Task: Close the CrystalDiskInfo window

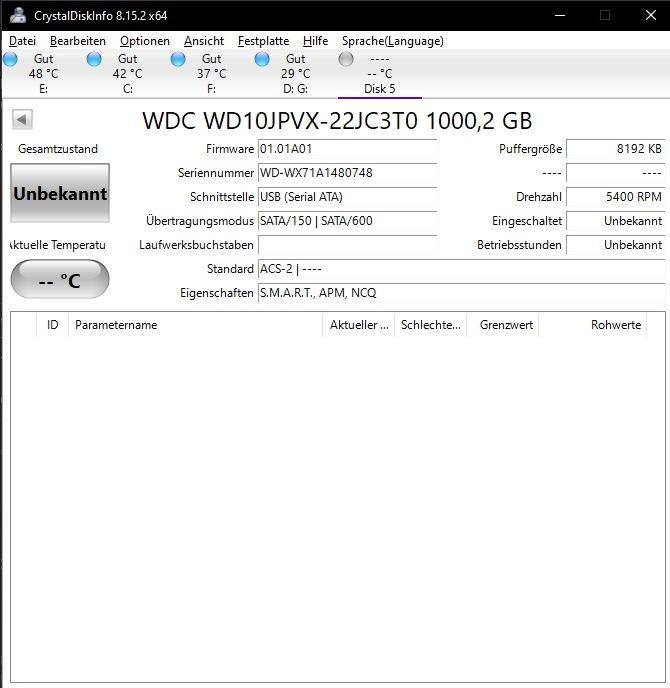Action: pos(651,15)
